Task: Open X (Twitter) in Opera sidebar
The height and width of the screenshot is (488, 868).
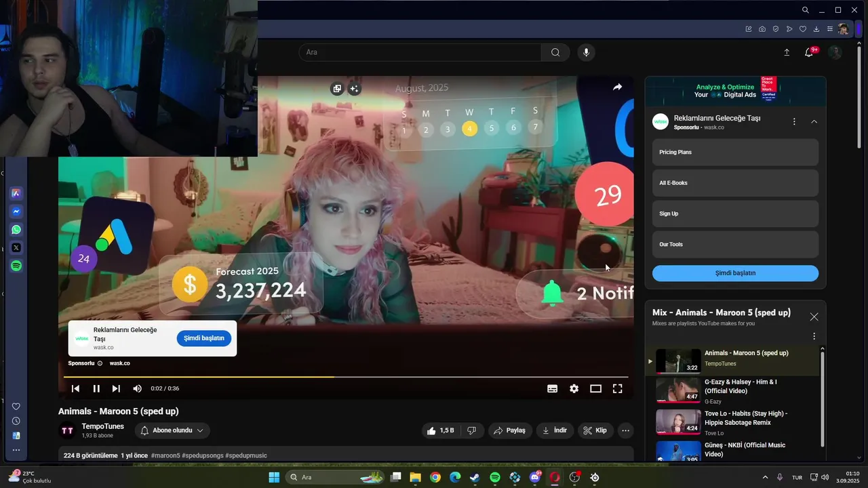Action: pos(16,248)
